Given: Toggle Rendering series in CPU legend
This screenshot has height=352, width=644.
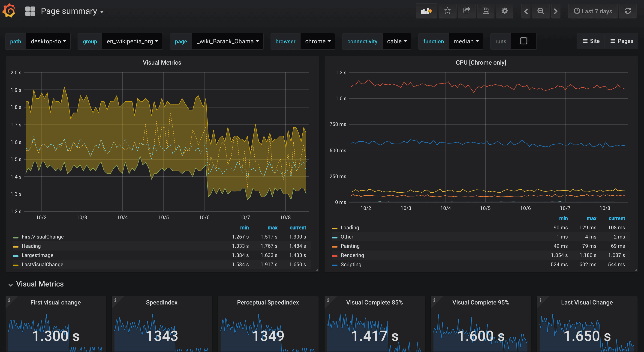Looking at the screenshot, I should point(352,255).
